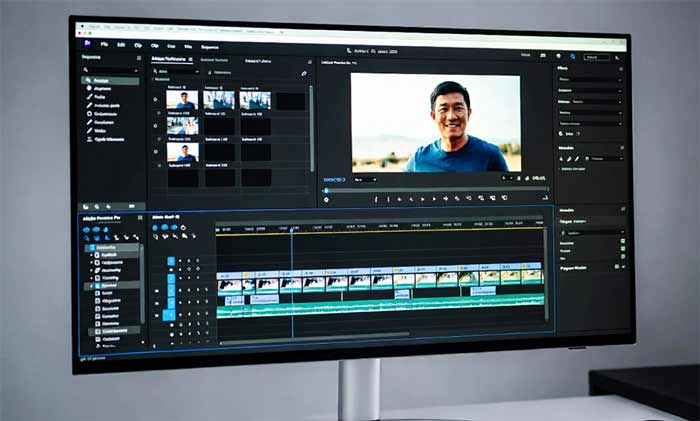
Task: Open the hamburger menu of the left sidebar panel
Action: coord(139,59)
